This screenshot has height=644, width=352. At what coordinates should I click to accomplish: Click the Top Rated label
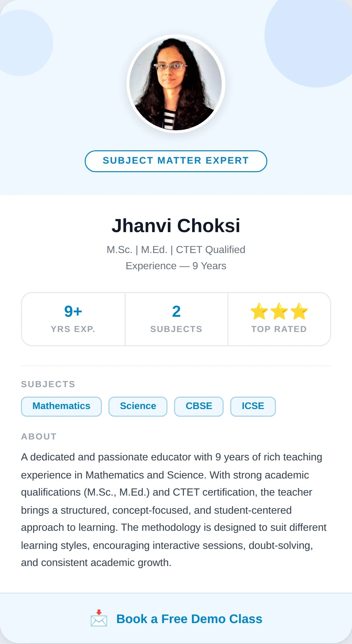click(279, 329)
